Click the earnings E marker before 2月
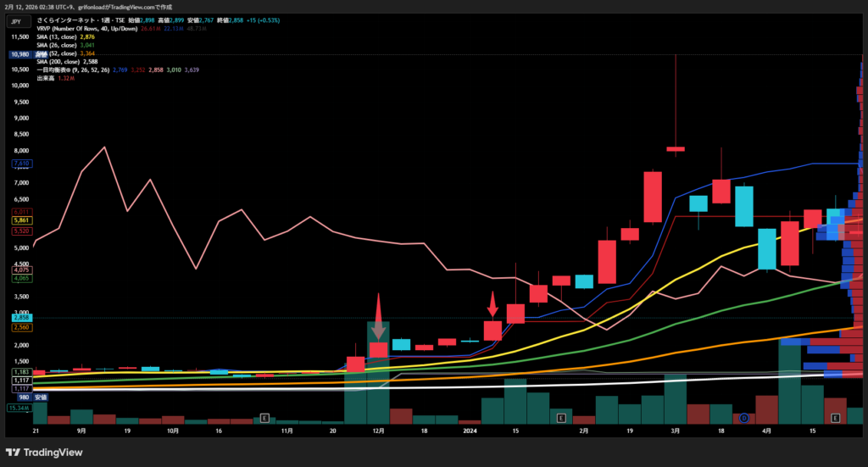 [559, 418]
